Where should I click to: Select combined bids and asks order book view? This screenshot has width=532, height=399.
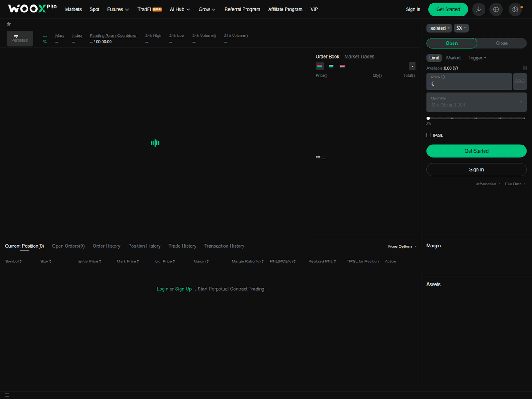tap(320, 66)
